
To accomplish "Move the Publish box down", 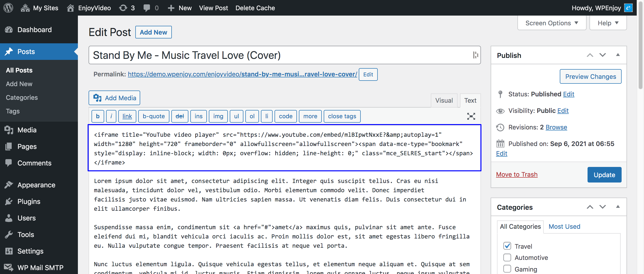I will click(x=602, y=55).
